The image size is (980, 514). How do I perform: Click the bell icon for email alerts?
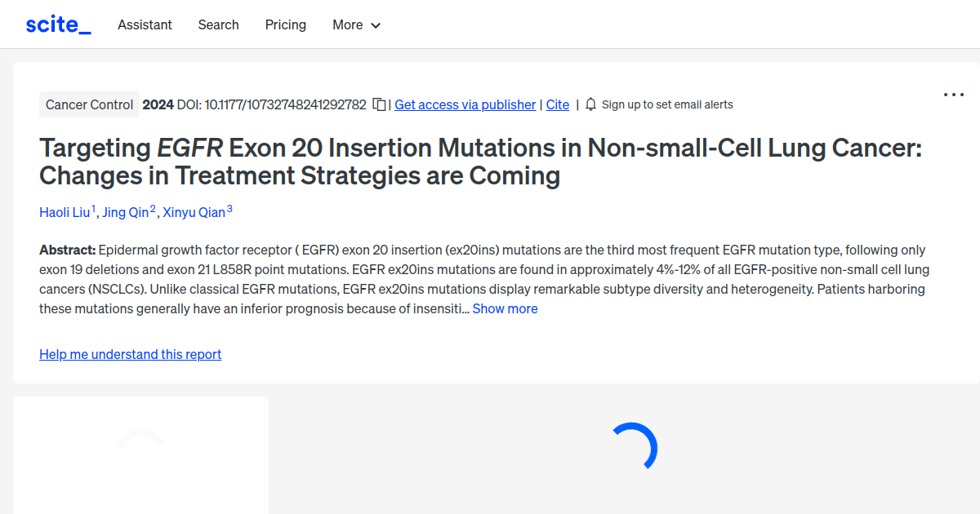tap(590, 104)
